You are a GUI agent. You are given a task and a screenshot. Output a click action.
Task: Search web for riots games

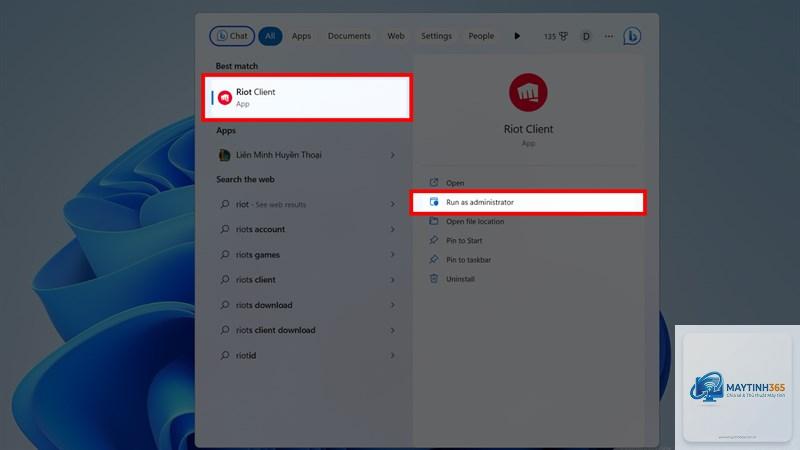[307, 254]
